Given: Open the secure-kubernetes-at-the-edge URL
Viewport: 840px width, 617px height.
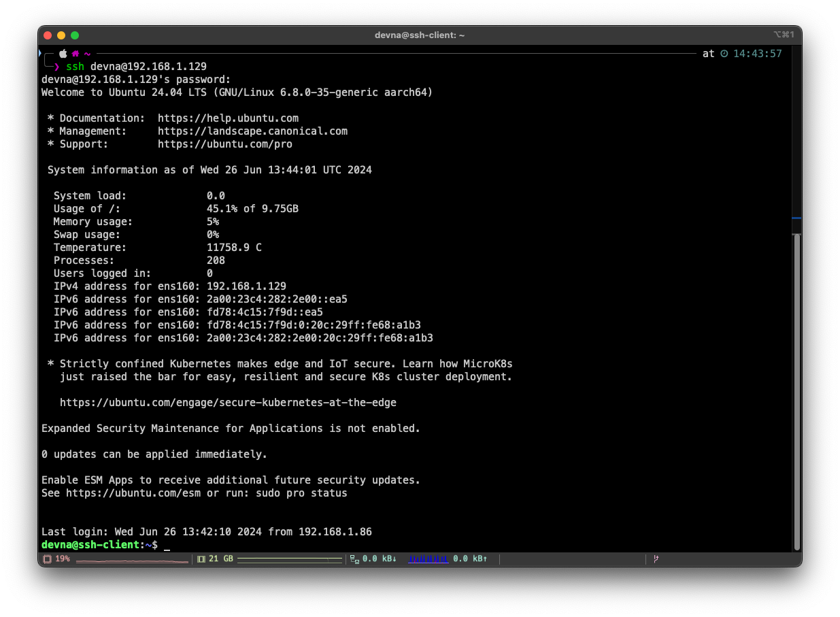Looking at the screenshot, I should [228, 403].
